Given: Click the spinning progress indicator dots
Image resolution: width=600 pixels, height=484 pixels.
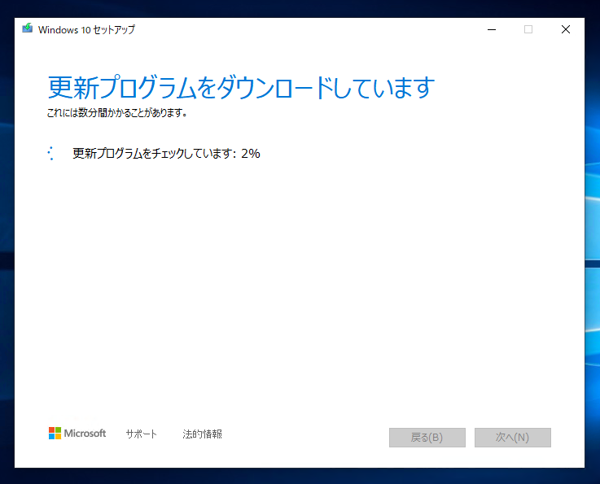Looking at the screenshot, I should (x=51, y=153).
